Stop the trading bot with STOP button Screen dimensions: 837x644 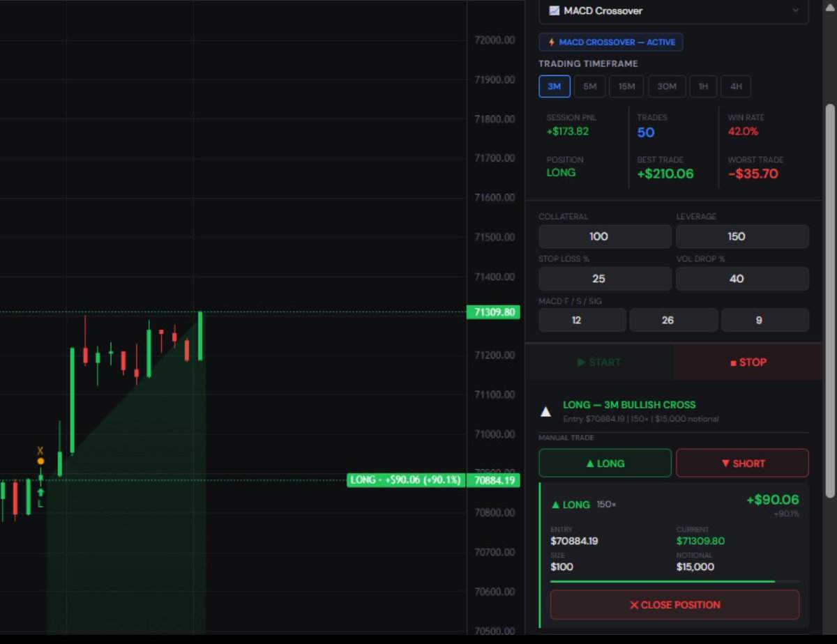coord(748,362)
